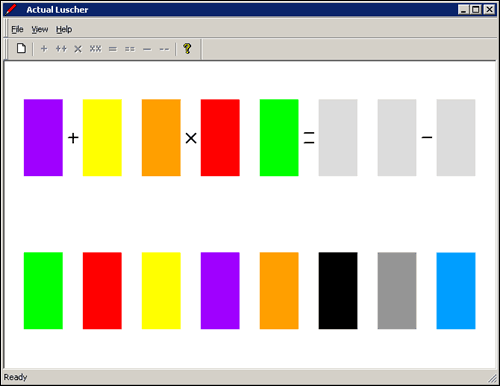
Task: Pick the dark gray color card
Action: point(397,291)
